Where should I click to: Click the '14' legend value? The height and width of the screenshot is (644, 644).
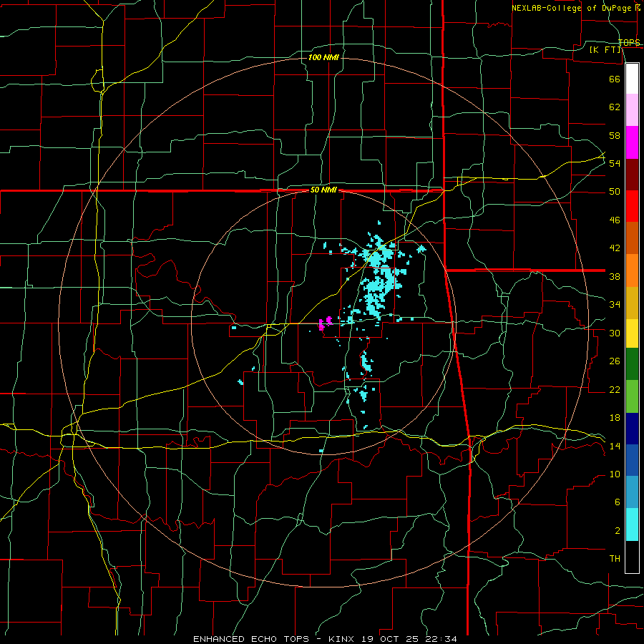tap(615, 446)
